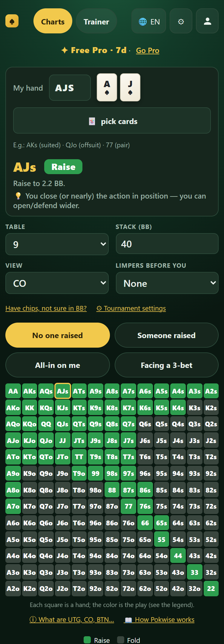Select the AA hand cell
The height and width of the screenshot is (644, 224).
(x=13, y=391)
